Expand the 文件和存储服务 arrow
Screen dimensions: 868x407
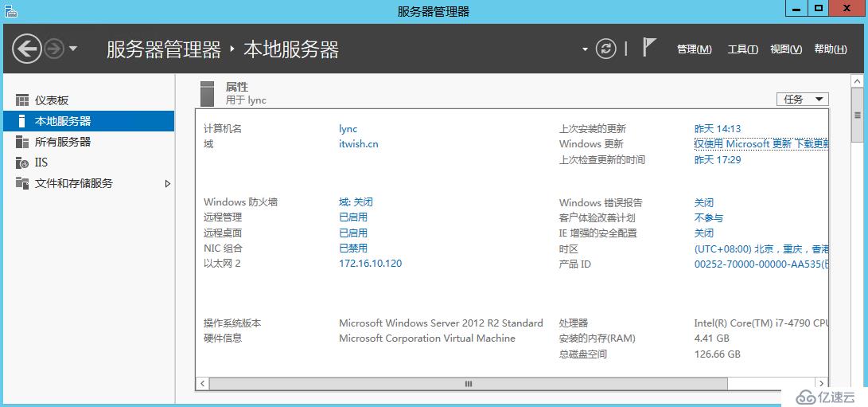pos(167,183)
